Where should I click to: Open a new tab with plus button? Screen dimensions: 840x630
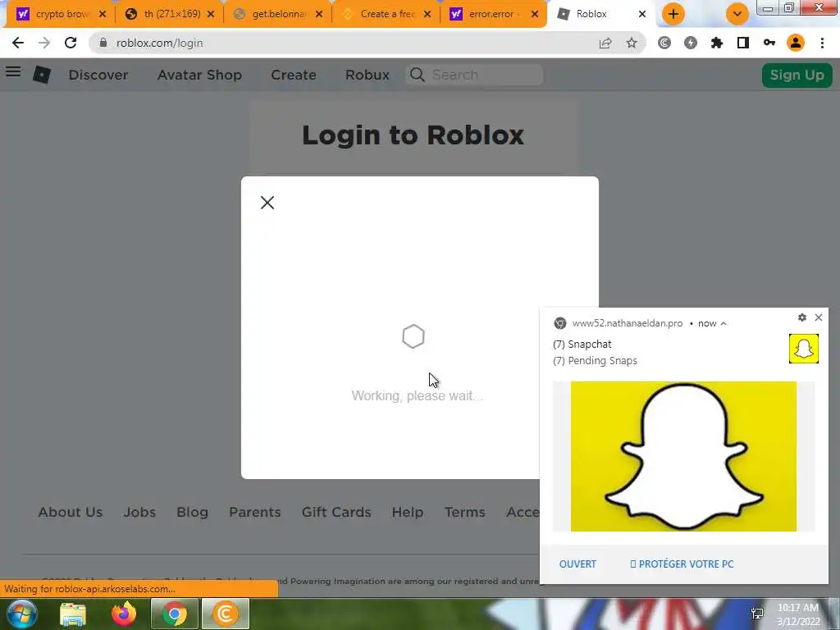673,14
